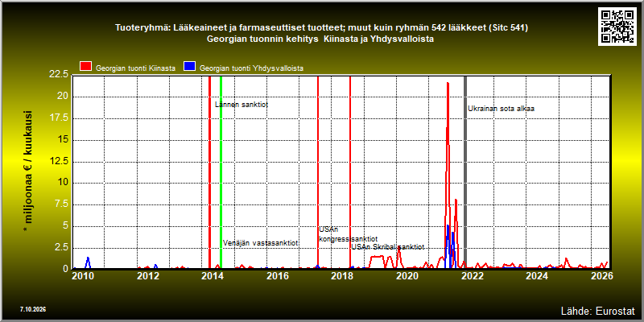Click x-axis label 2022
The width and height of the screenshot is (644, 322).
472,275
